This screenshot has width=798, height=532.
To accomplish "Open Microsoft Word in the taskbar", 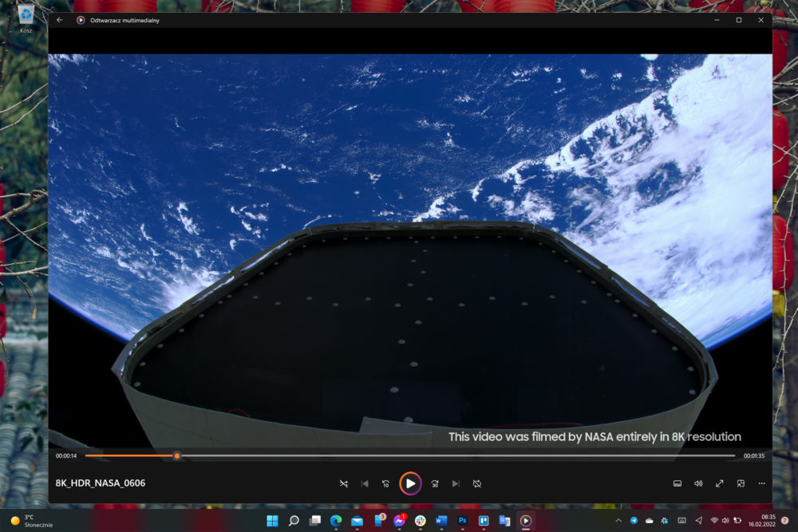I will 441,520.
